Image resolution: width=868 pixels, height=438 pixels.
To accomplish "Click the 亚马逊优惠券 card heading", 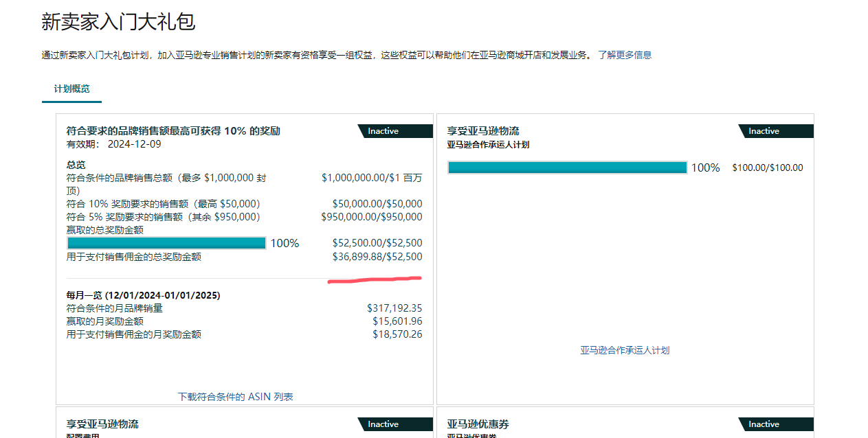I will [x=478, y=424].
